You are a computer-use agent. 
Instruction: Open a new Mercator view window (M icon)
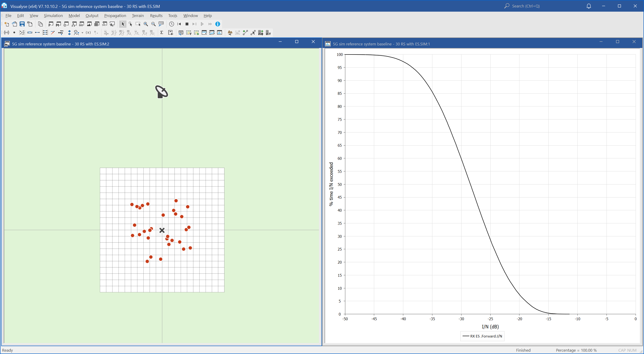[x=58, y=24]
